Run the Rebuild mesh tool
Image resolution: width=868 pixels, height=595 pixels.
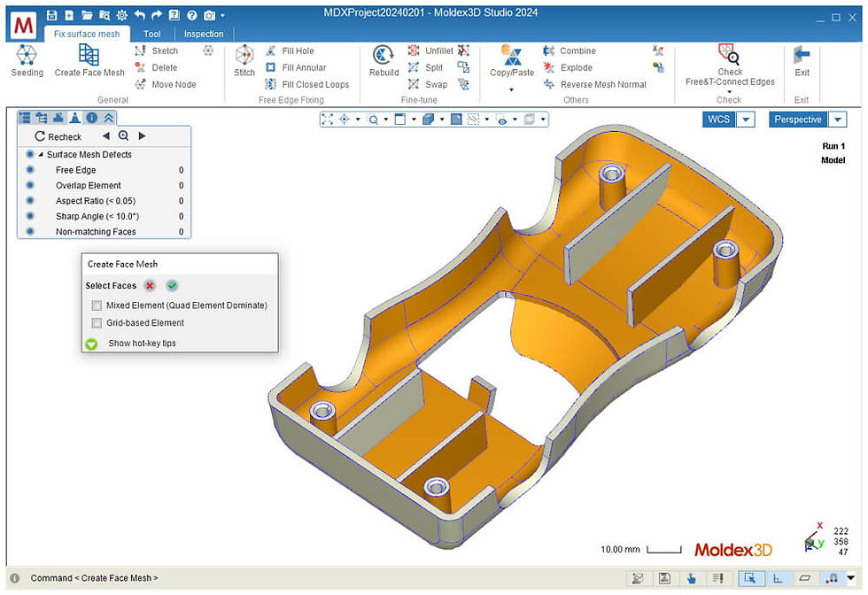click(x=384, y=61)
